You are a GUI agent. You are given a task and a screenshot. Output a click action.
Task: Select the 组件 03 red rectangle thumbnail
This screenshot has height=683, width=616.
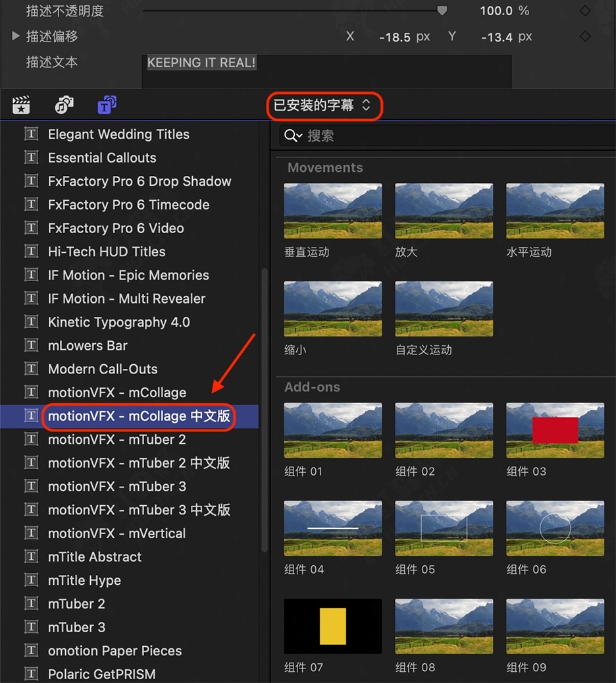(x=555, y=430)
